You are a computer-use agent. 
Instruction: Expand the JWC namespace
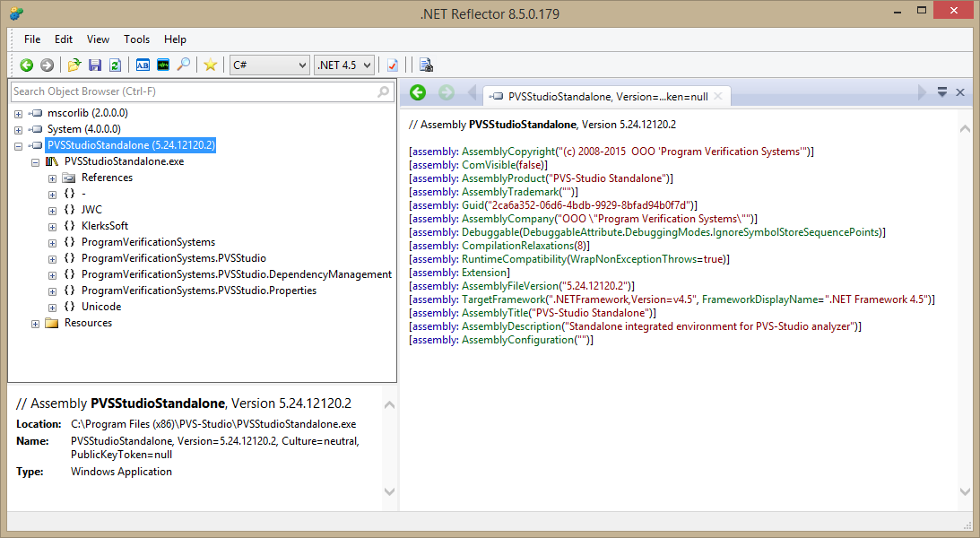pyautogui.click(x=52, y=211)
